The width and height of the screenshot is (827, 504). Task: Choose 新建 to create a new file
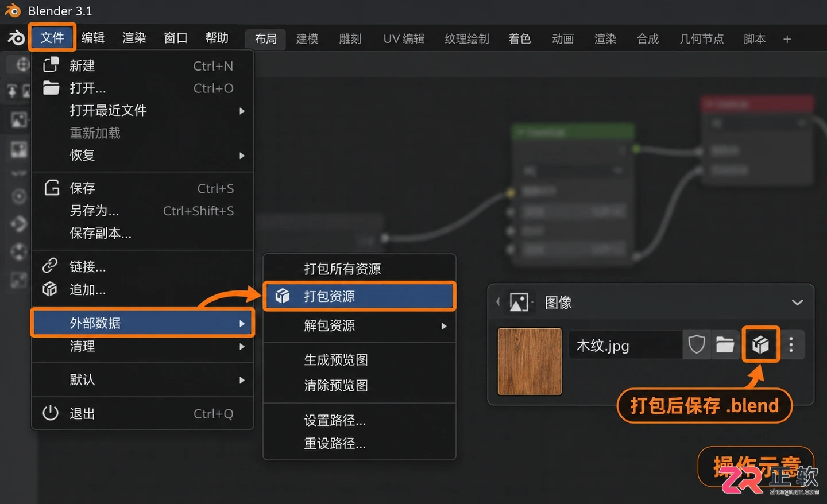142,66
